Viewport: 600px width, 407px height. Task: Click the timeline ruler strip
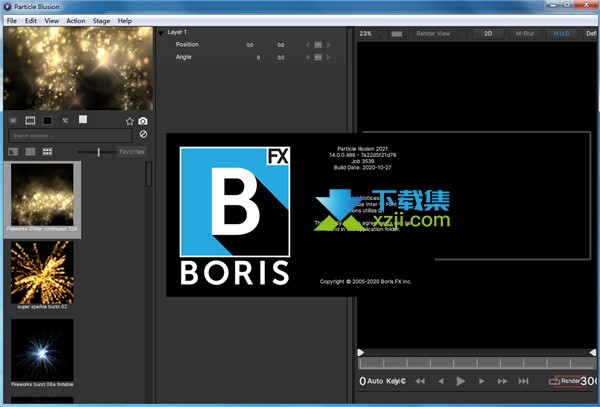[477, 363]
